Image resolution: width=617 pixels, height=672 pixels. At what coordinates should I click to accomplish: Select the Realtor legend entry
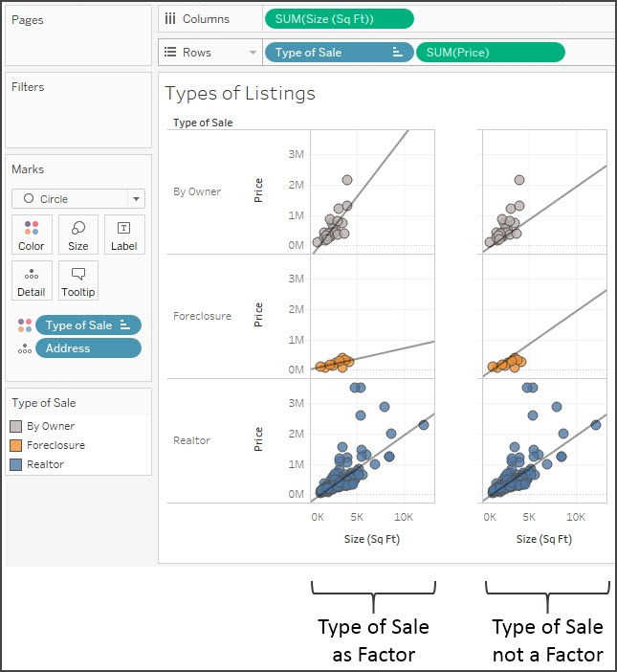[45, 464]
